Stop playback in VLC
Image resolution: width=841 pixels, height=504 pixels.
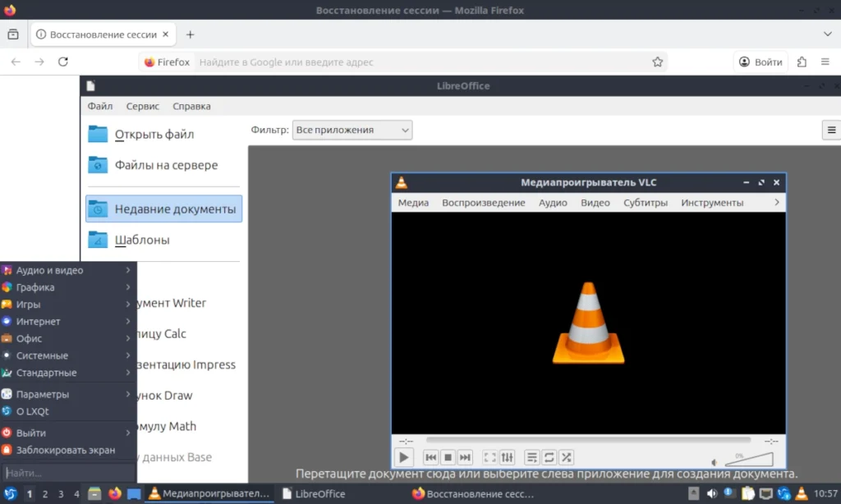(448, 457)
